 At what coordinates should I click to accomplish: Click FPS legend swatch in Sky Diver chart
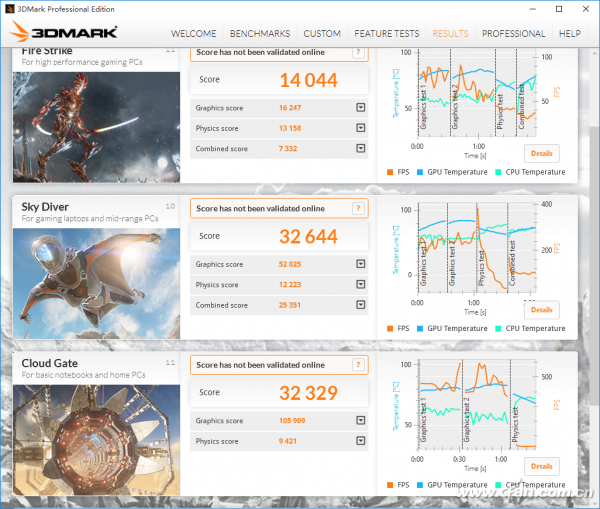point(390,328)
